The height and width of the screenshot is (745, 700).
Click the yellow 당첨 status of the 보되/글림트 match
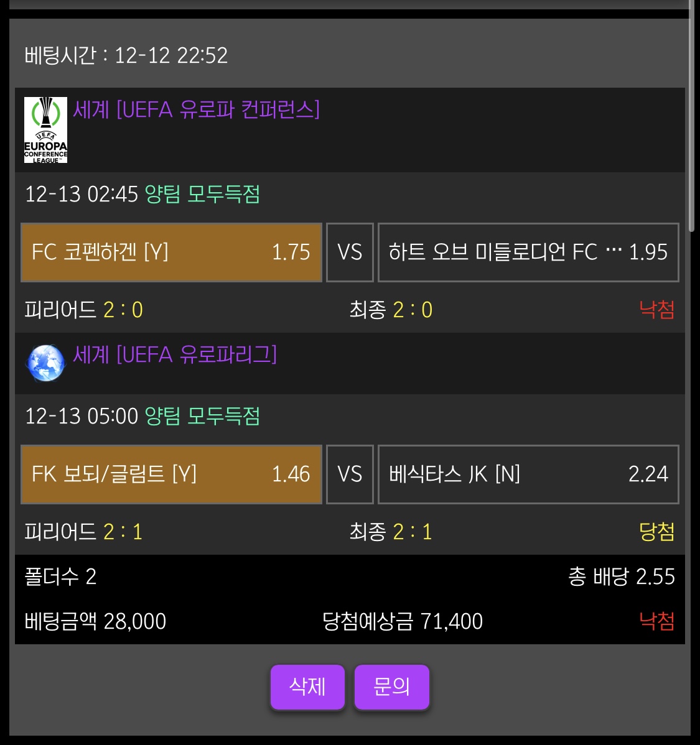(x=656, y=532)
